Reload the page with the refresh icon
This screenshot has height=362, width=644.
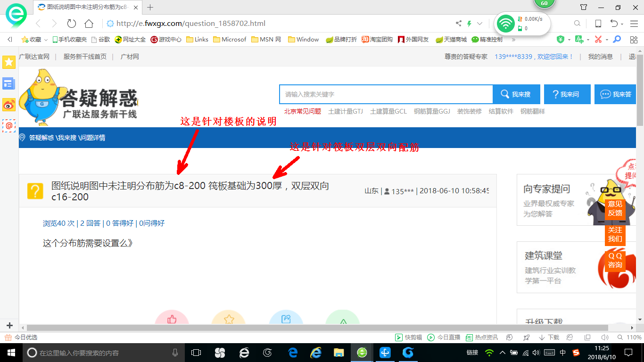[72, 24]
